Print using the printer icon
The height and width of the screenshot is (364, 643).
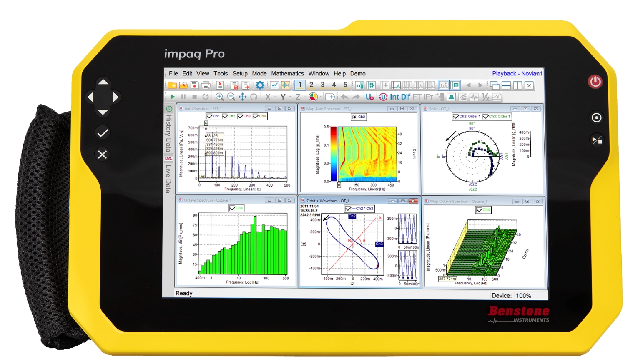(x=206, y=85)
